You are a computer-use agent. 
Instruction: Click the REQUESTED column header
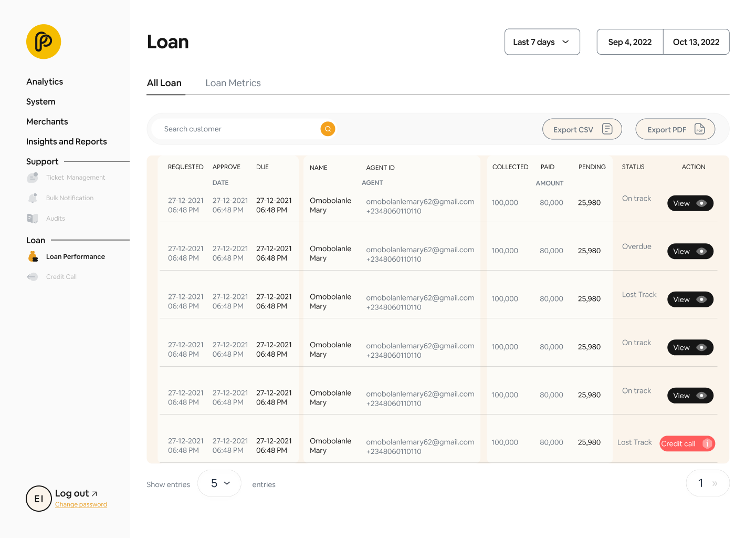coord(186,167)
